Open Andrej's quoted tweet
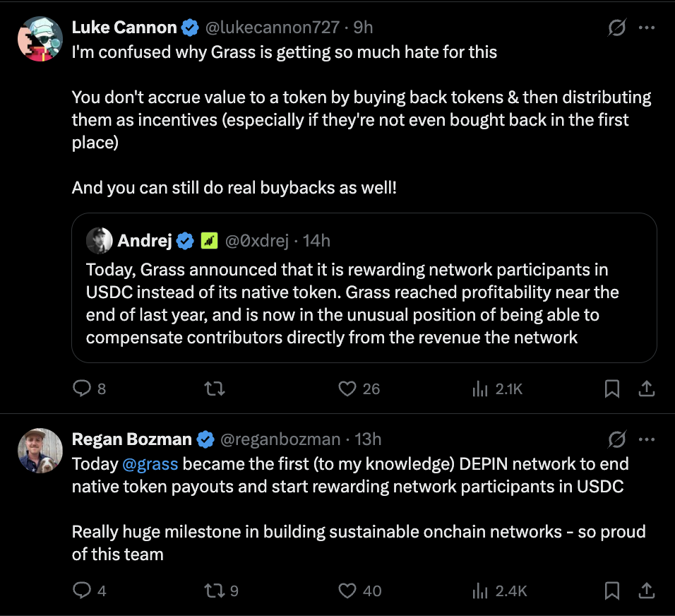The height and width of the screenshot is (616, 675). tap(364, 288)
